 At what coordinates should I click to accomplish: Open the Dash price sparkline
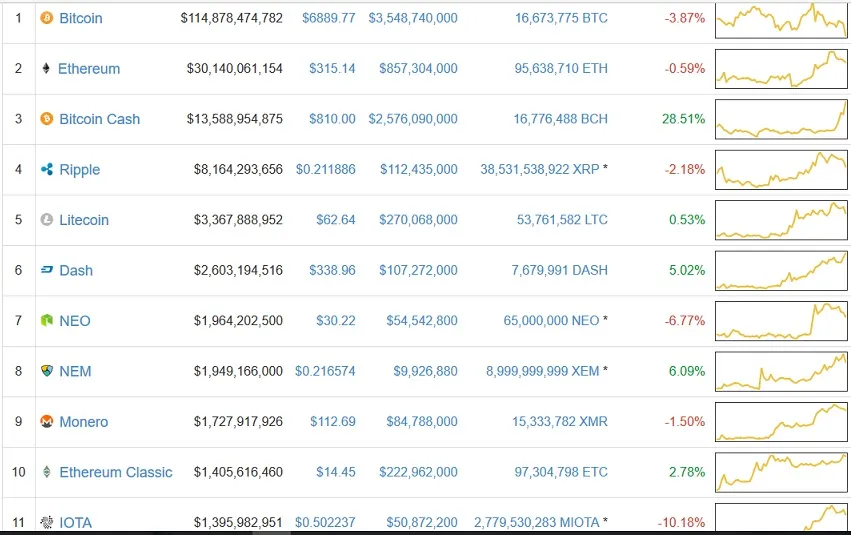point(781,271)
